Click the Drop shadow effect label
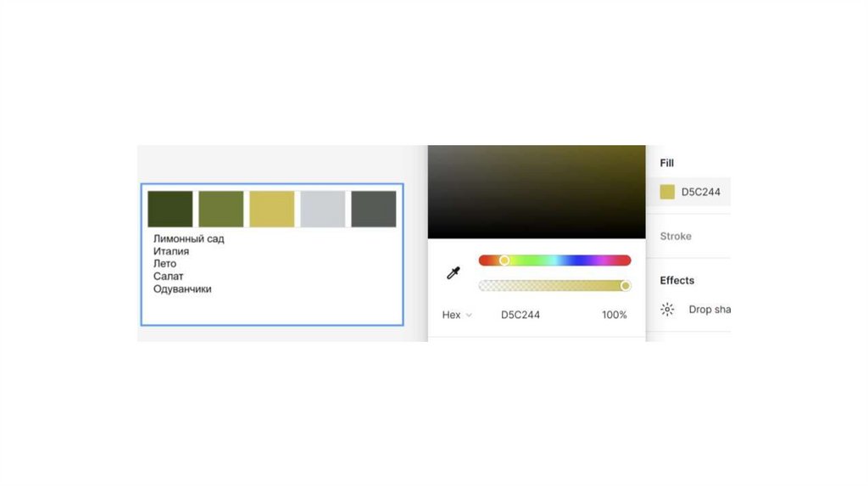 (x=709, y=309)
